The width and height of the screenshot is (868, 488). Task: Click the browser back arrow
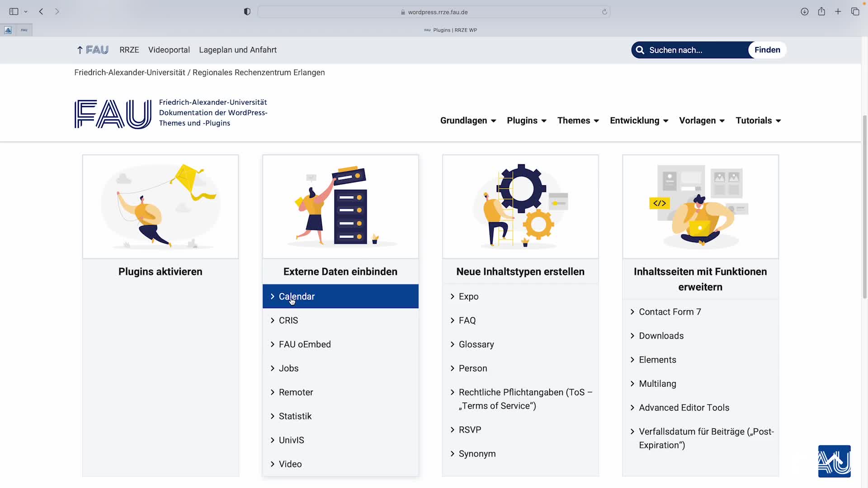pyautogui.click(x=41, y=12)
